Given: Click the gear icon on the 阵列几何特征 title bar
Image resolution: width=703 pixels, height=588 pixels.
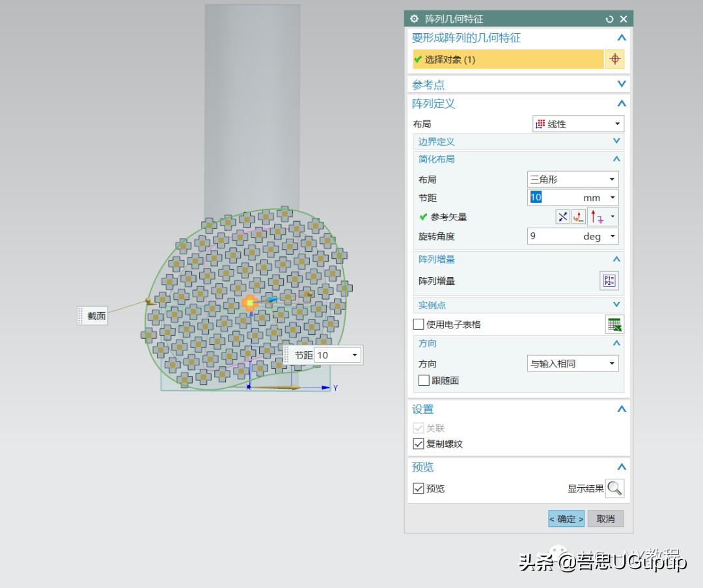Looking at the screenshot, I should [x=414, y=19].
